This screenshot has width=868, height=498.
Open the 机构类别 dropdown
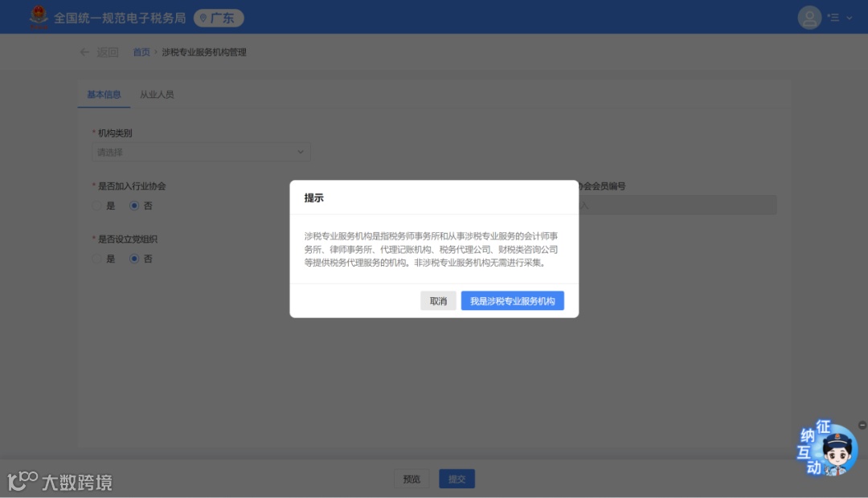coord(200,152)
